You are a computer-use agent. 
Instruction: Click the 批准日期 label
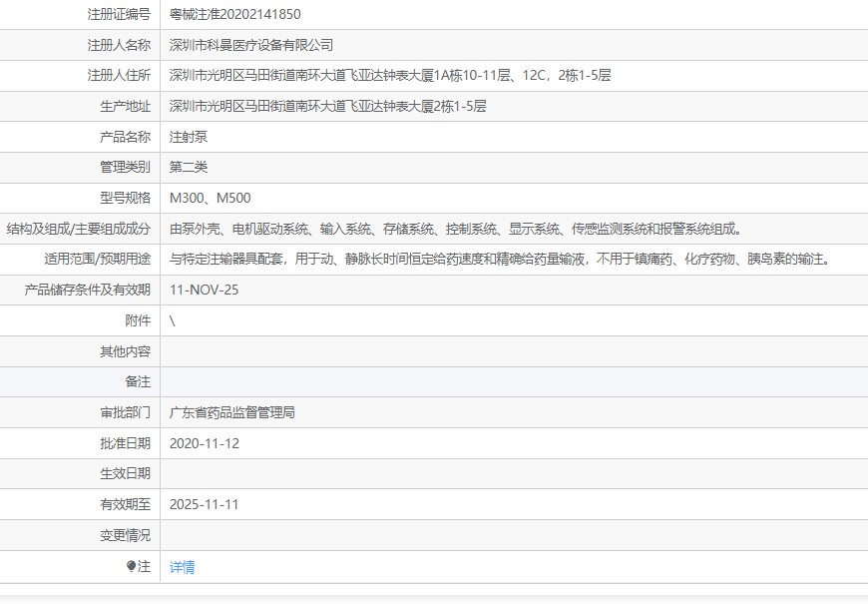[x=125, y=443]
